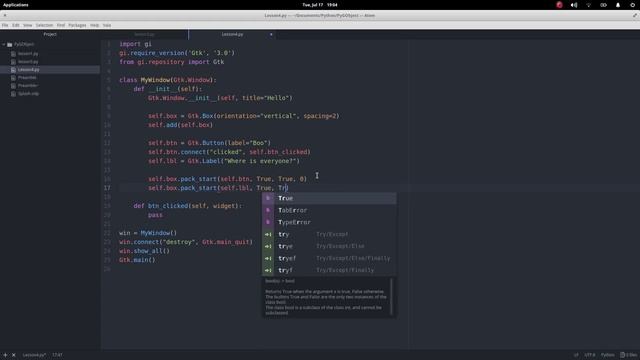Insert the tryef Try/Except/Else/Finally snippet
This screenshot has height=360, width=640.
point(329,258)
